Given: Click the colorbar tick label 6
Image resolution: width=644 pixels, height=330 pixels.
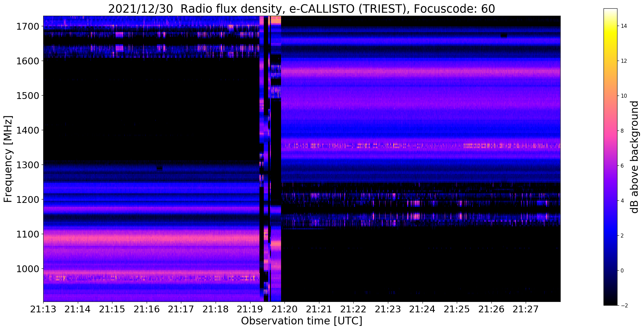Looking at the screenshot, I should click(622, 166).
